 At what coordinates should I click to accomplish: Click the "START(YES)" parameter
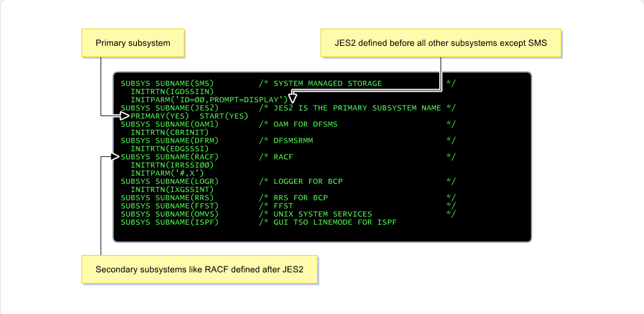tap(224, 116)
